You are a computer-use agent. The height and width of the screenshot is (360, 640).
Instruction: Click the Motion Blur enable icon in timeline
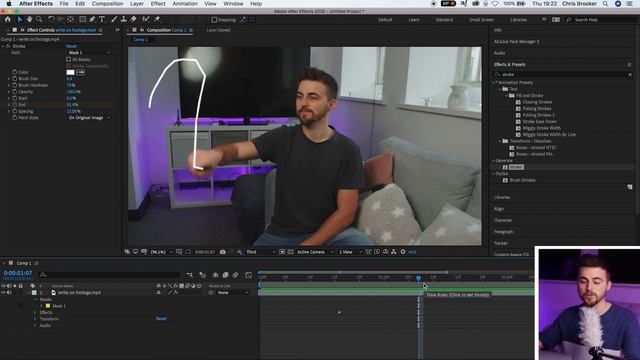point(236,275)
